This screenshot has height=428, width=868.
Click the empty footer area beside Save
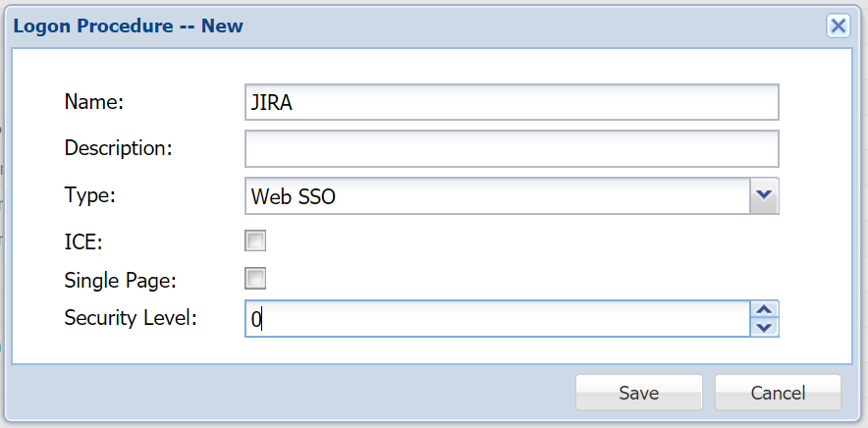click(x=295, y=393)
